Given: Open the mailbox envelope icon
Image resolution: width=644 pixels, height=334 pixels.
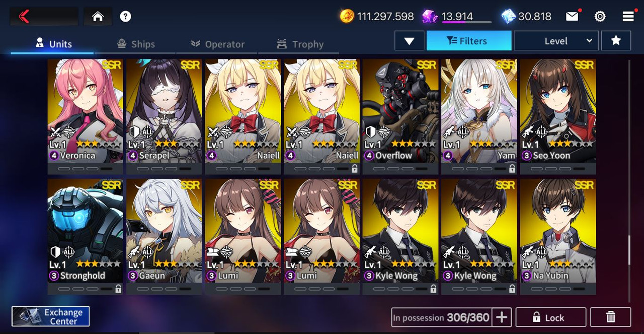Looking at the screenshot, I should click(x=572, y=17).
